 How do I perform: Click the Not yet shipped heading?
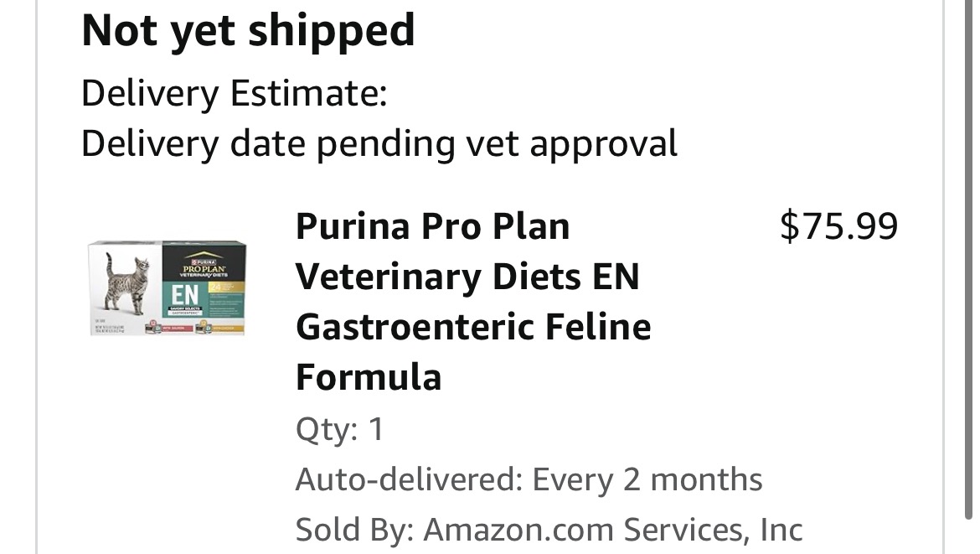click(248, 31)
